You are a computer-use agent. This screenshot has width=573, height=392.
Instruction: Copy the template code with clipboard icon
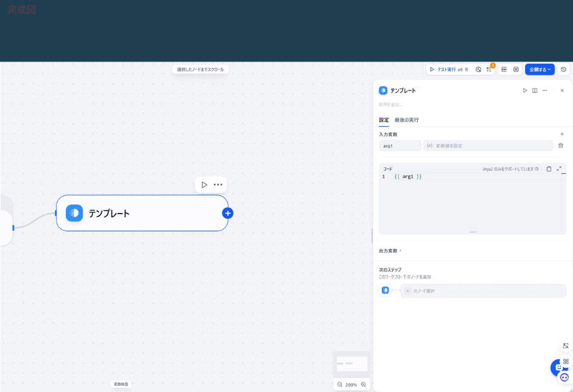point(549,169)
